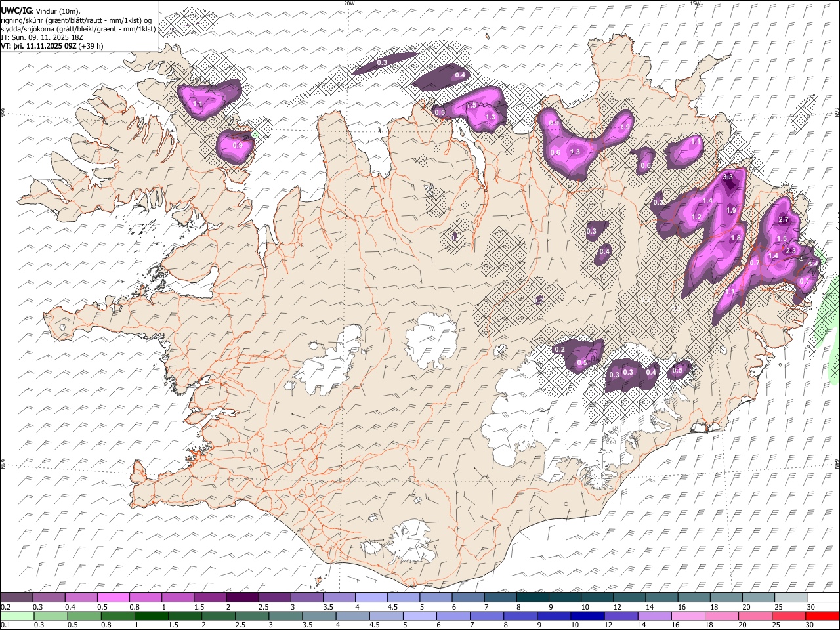This screenshot has height=630, width=840.
Task: Pick the medium green 0.5 swatch, lower legend
Action: [x=84, y=616]
